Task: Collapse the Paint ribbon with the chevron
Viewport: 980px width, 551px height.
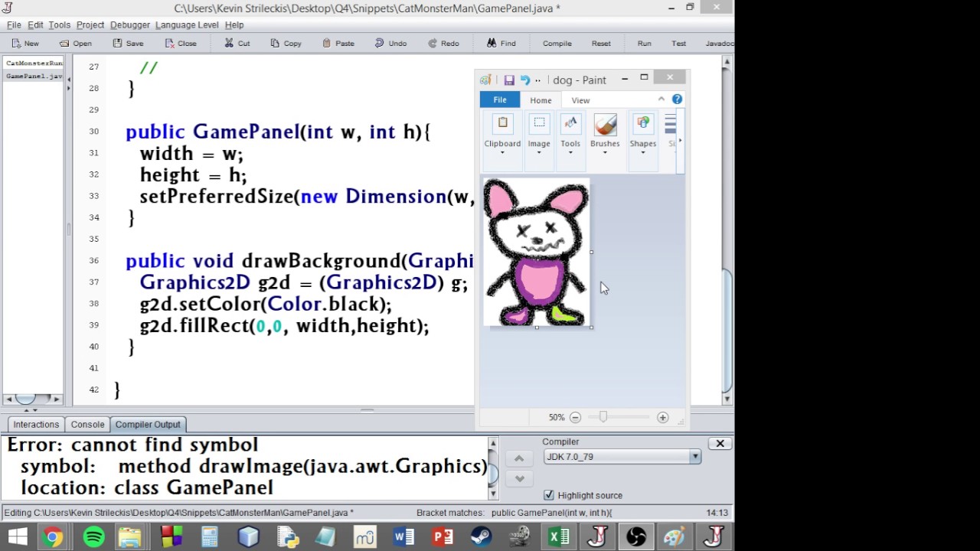Action: click(661, 99)
